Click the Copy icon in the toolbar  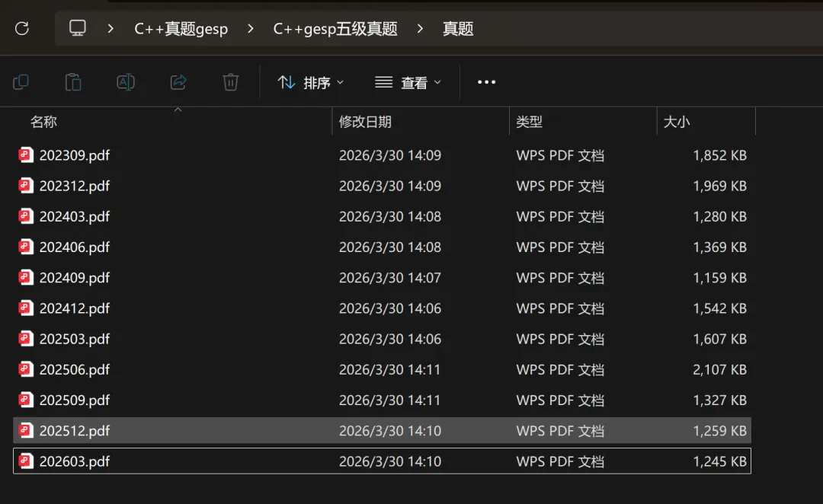click(21, 81)
